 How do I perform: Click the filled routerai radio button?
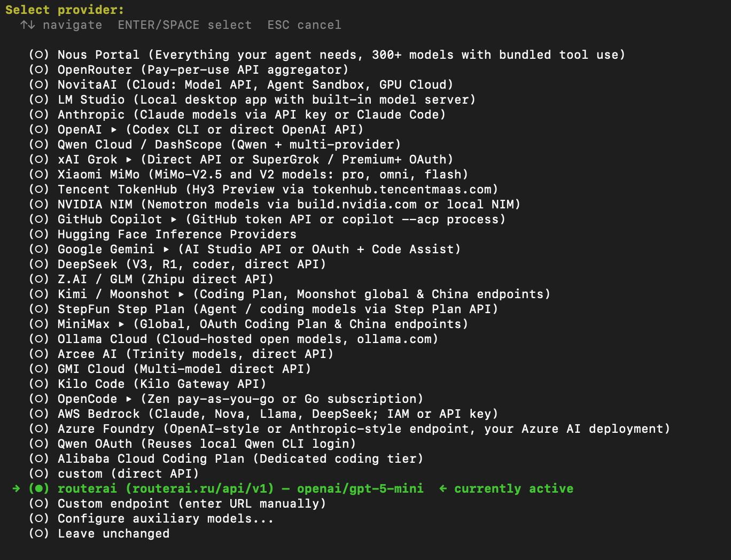[39, 488]
